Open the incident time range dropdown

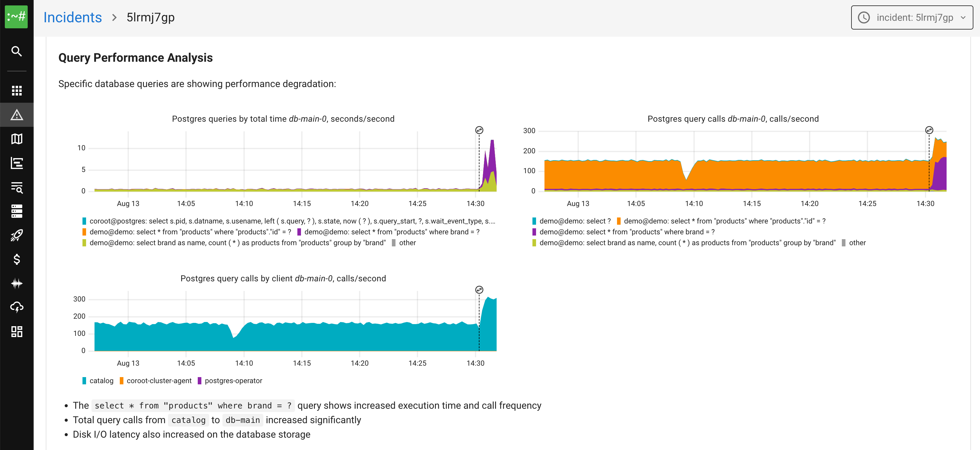click(911, 17)
